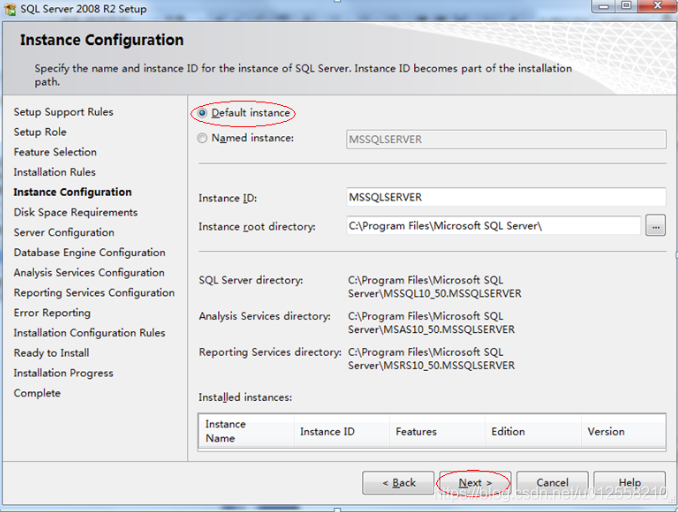Click Setup Role step
The image size is (678, 512).
click(40, 132)
